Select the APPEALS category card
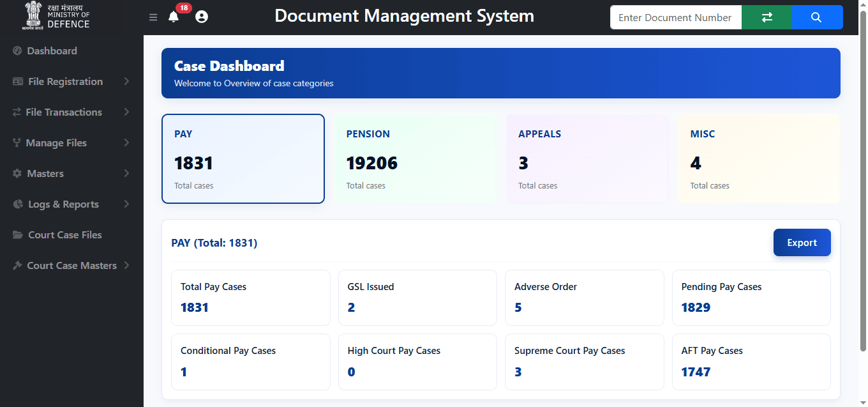 tap(587, 159)
